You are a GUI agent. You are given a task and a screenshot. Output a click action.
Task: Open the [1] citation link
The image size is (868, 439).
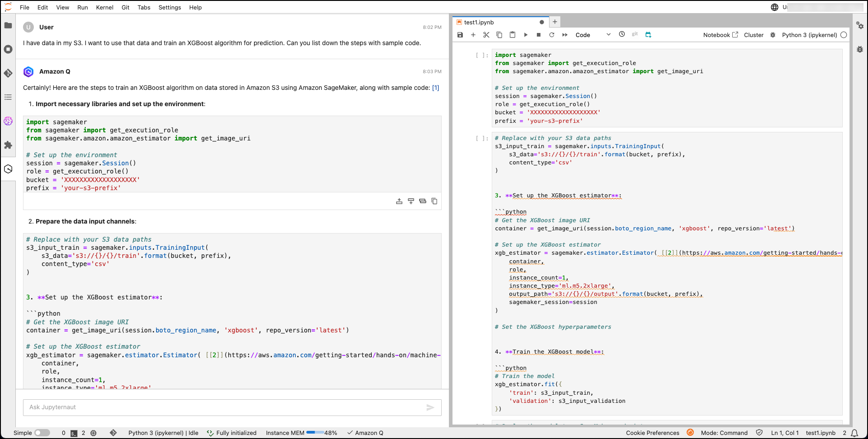pos(435,88)
